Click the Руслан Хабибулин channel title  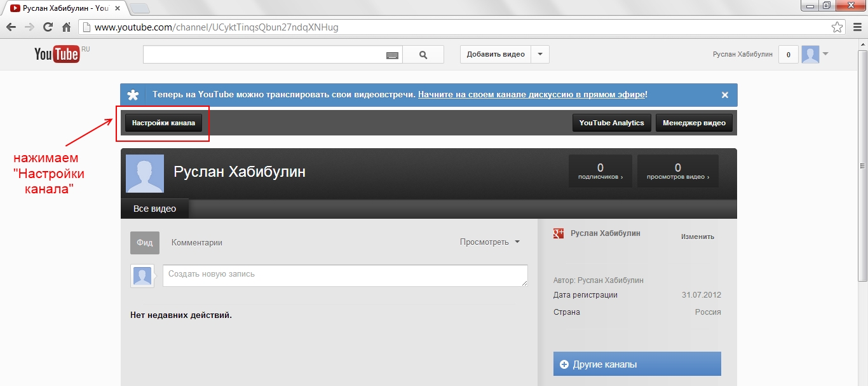tap(240, 172)
